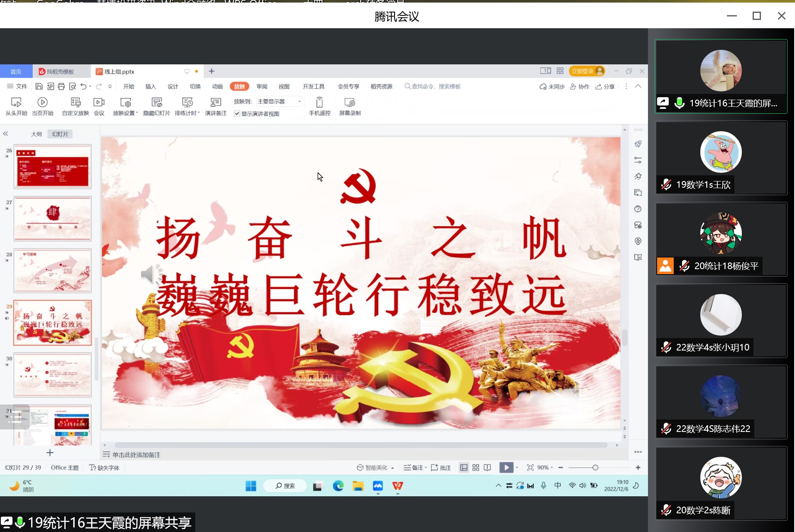Image resolution: width=795 pixels, height=532 pixels.
Task: Click print preview icon in quick toolbar
Action: coord(72,86)
